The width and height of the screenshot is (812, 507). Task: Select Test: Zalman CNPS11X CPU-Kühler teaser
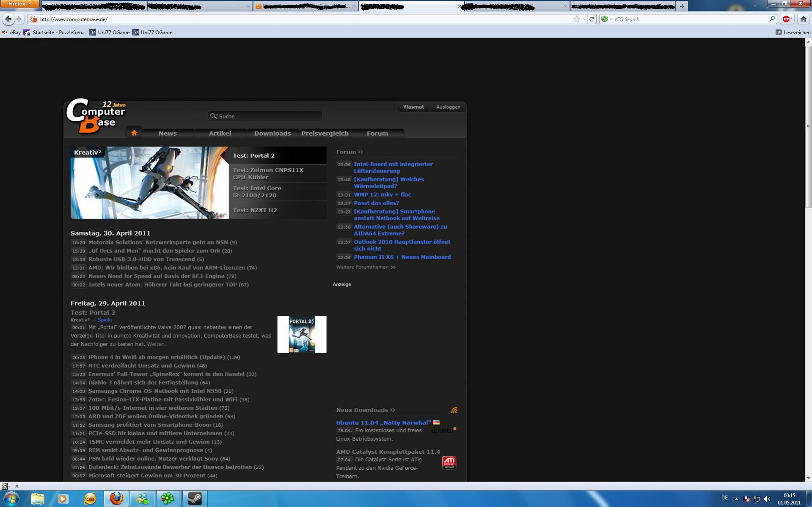pos(278,173)
